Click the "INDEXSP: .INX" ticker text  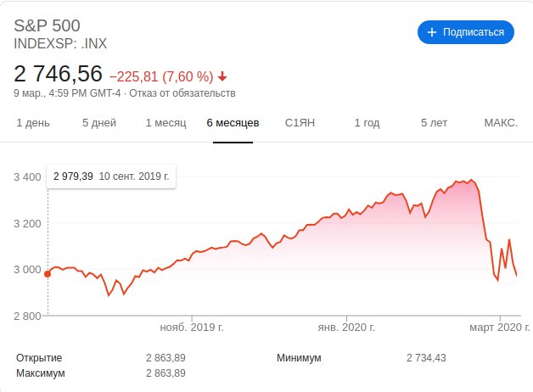click(x=61, y=43)
